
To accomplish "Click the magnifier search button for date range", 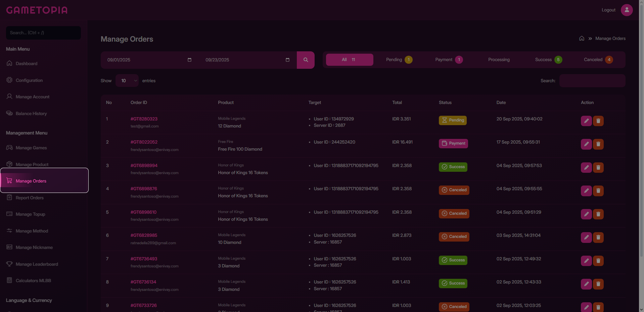I will [306, 60].
